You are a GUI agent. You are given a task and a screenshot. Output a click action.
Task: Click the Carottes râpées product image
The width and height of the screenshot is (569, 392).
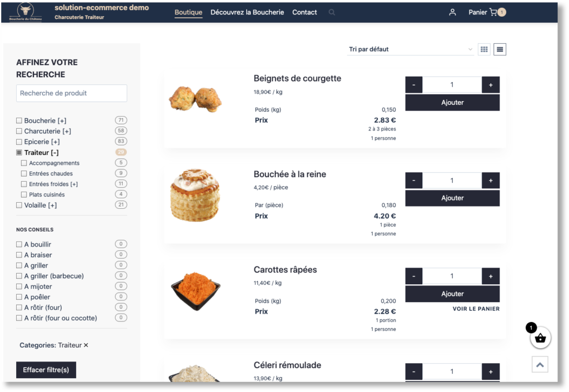point(196,291)
